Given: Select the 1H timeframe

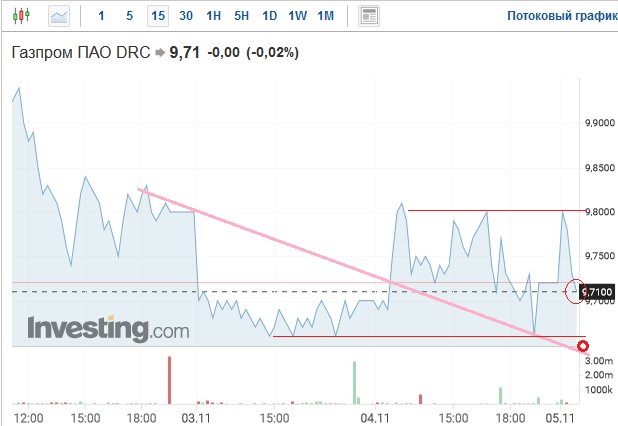Looking at the screenshot, I should click(214, 16).
